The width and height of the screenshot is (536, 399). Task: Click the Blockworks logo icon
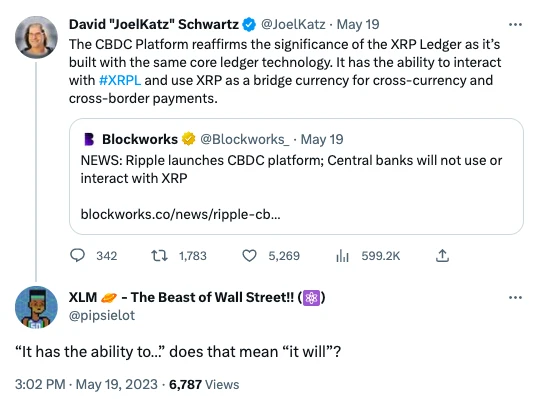click(89, 139)
